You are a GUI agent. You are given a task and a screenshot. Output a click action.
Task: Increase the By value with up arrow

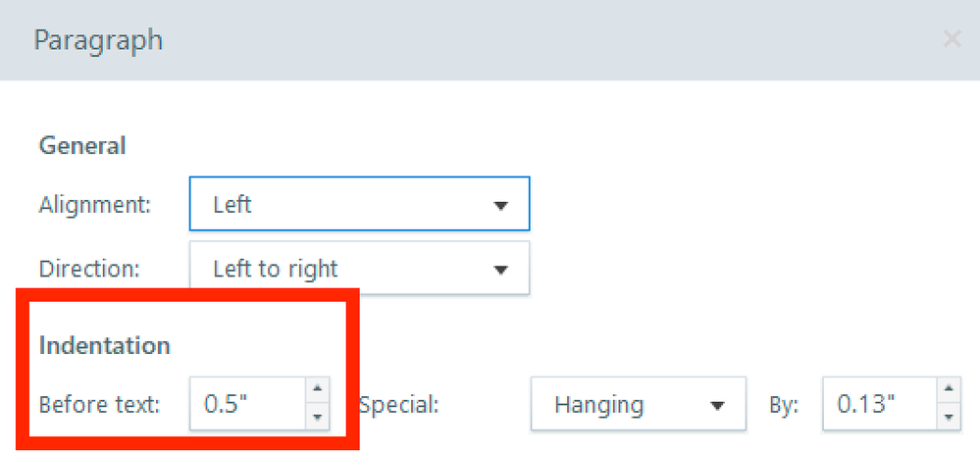(x=948, y=390)
